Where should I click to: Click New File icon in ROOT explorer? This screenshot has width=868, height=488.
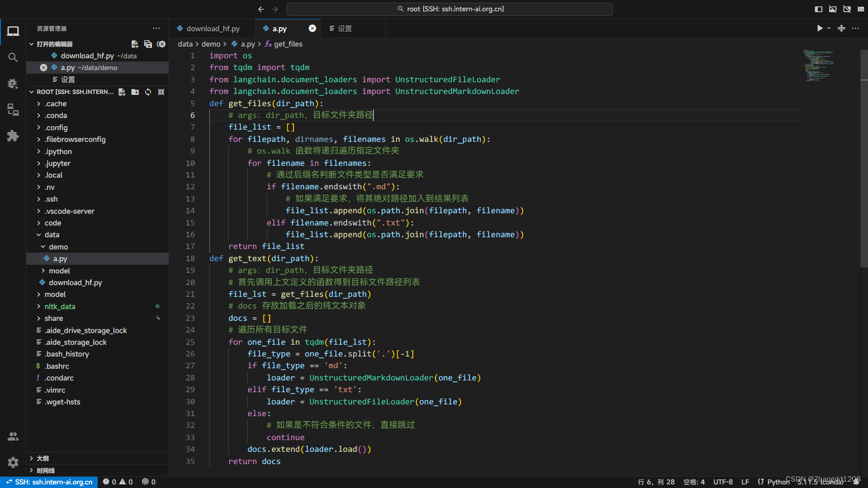coord(122,92)
